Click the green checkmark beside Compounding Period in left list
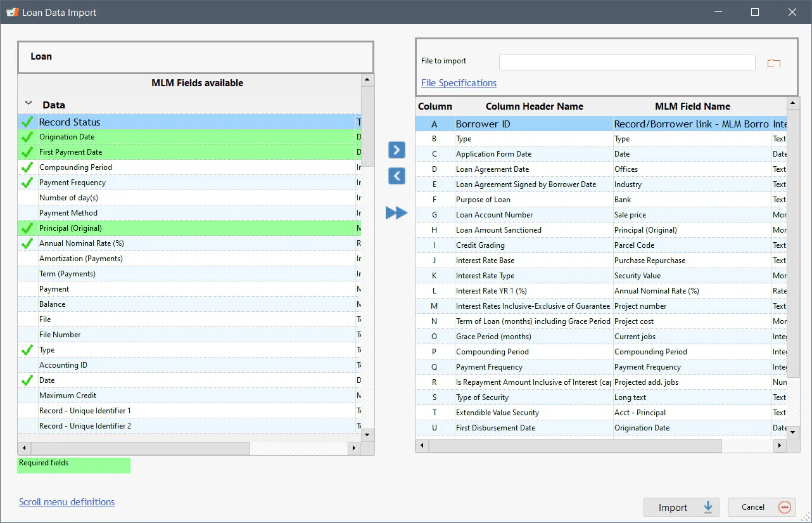812x523 pixels. (x=27, y=167)
